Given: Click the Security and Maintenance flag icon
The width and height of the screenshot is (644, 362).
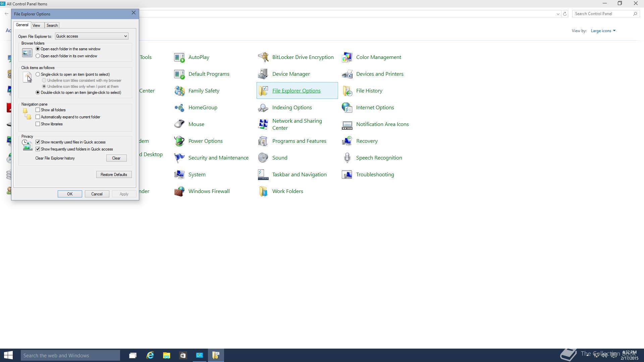Looking at the screenshot, I should [179, 158].
